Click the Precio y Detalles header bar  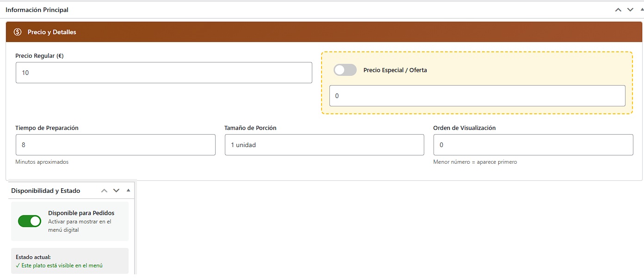click(x=324, y=32)
